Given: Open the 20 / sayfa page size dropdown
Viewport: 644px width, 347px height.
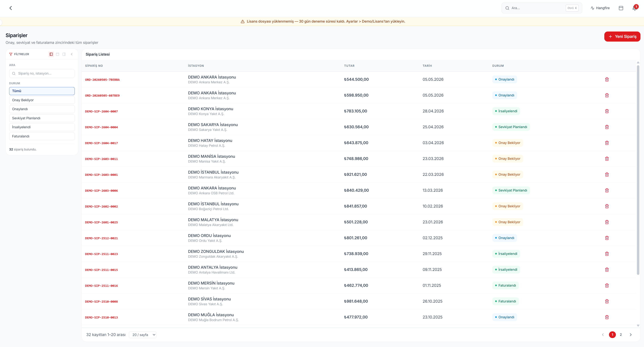Looking at the screenshot, I should point(143,335).
